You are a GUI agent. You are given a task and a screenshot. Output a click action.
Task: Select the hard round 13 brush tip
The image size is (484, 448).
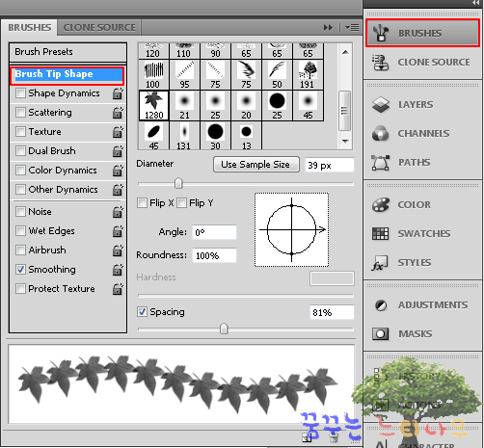(x=246, y=136)
